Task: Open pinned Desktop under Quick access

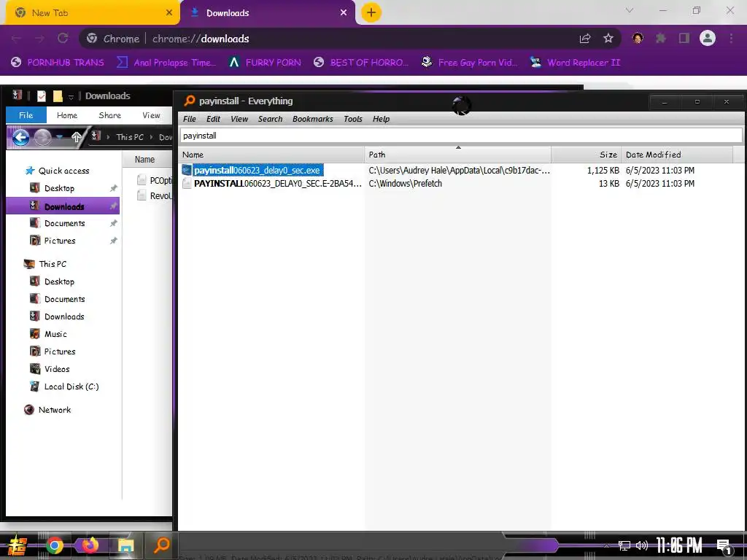Action: click(60, 189)
